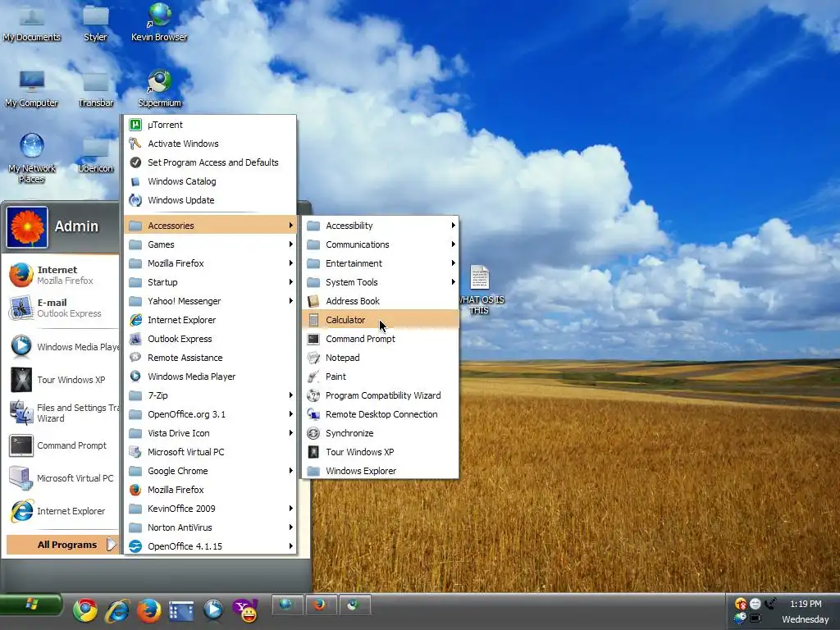Open Windows Catalog entry
The width and height of the screenshot is (840, 630).
point(211,181)
